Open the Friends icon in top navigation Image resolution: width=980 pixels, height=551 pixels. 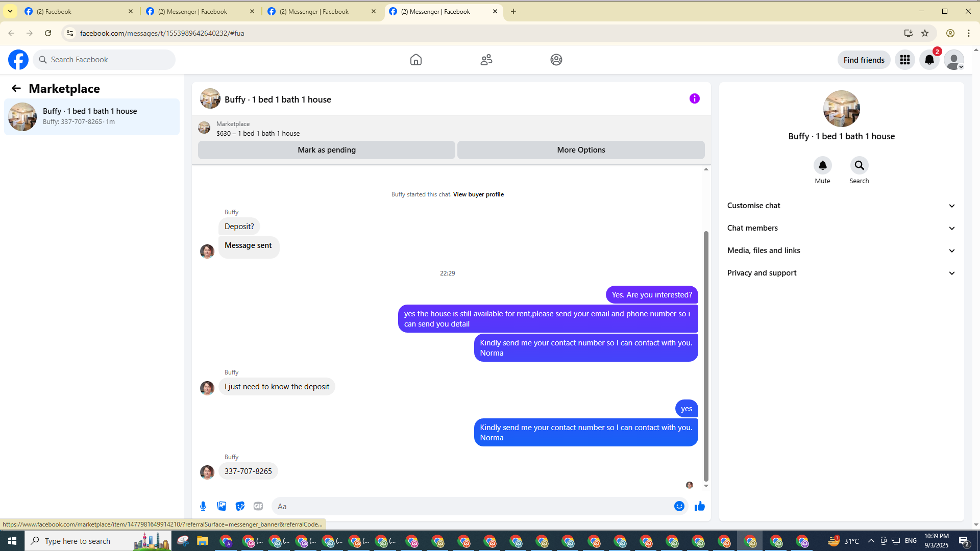[x=486, y=60]
